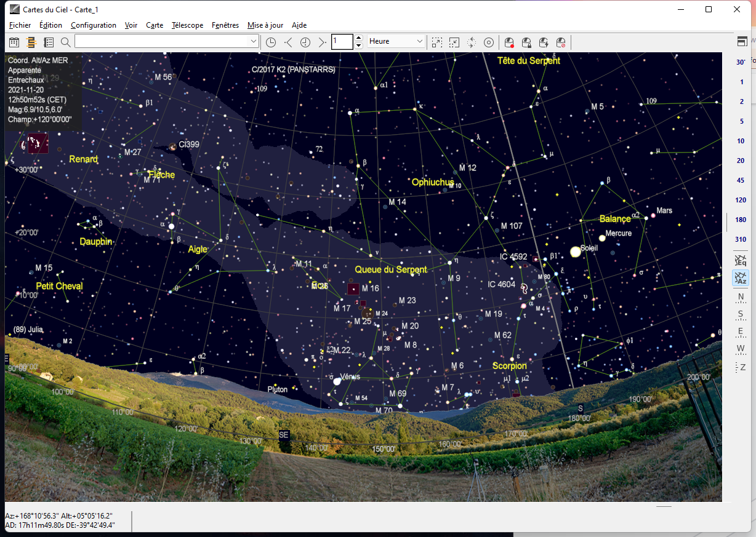Click the round clock between the time arrows
Viewport: 756px width, 537px height.
305,42
